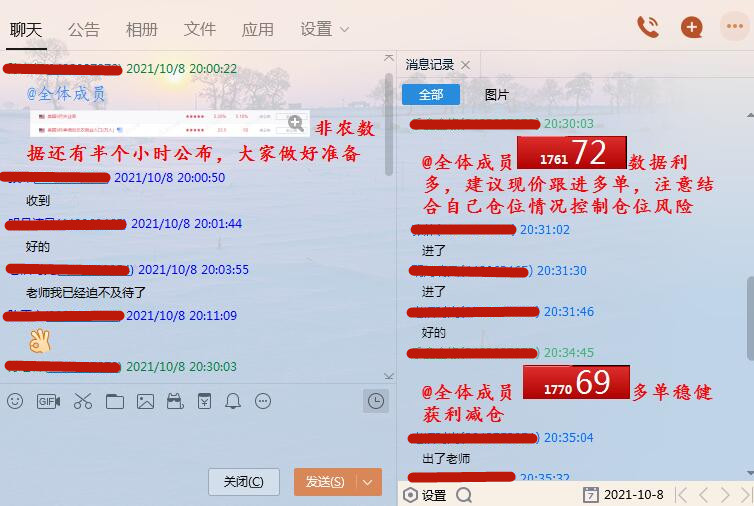The width and height of the screenshot is (754, 506).
Task: Select the 出了老师 message
Action: pyautogui.click(x=446, y=458)
